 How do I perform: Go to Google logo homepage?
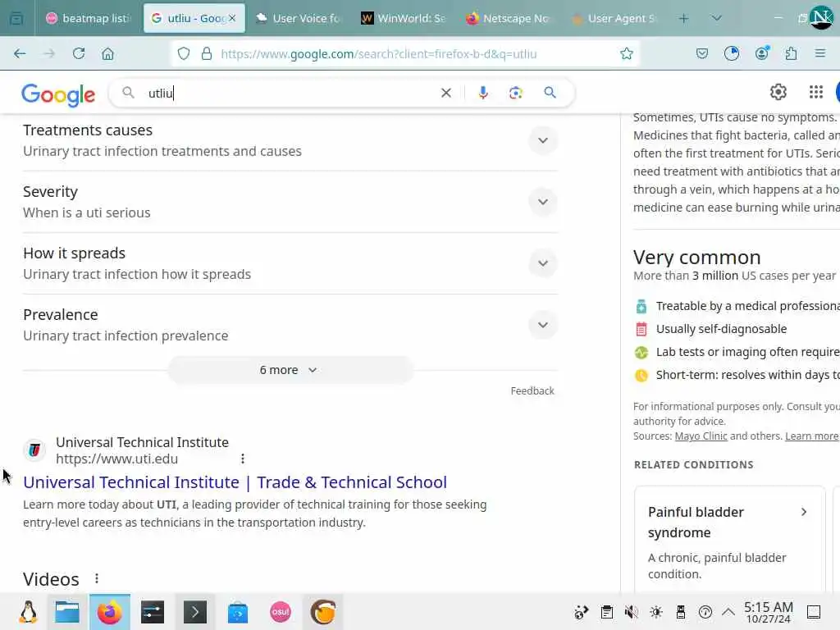click(58, 95)
